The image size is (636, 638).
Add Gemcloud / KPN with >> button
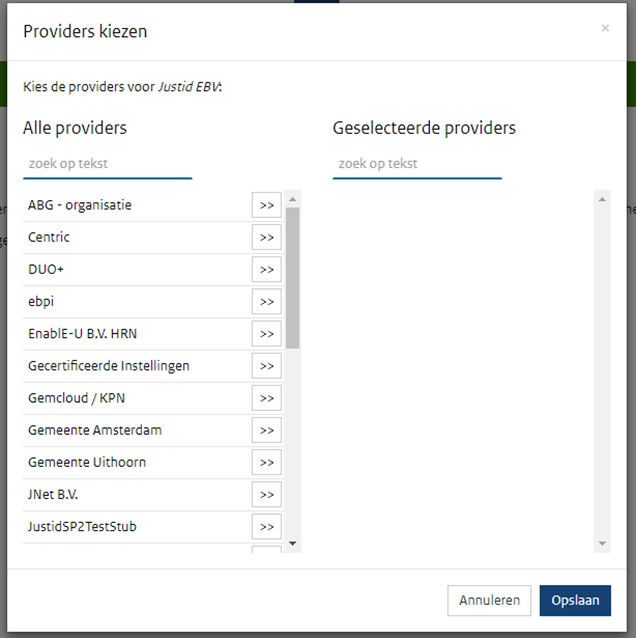click(267, 398)
